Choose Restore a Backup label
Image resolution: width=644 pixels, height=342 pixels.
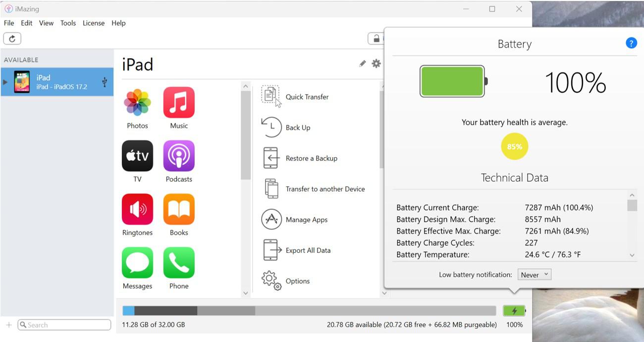tap(312, 158)
